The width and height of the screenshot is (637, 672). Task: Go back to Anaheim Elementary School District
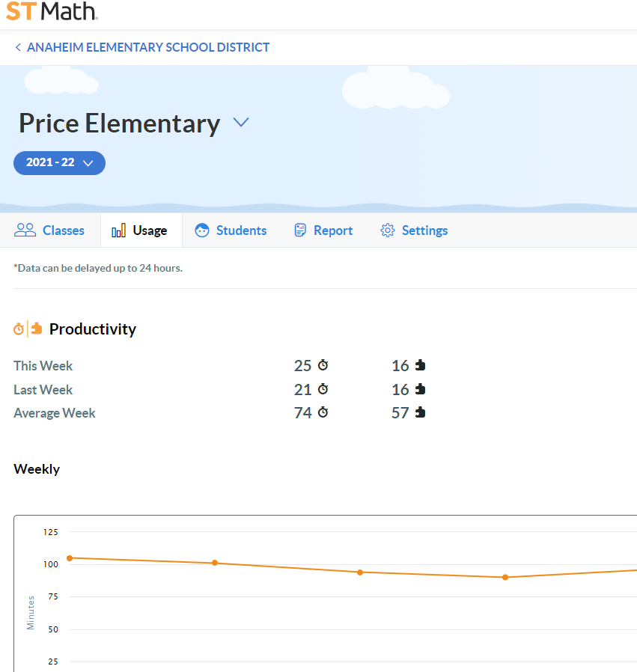148,47
